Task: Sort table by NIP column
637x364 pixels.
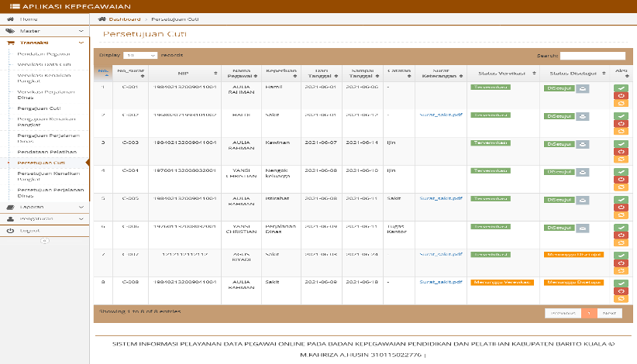Action: [x=185, y=74]
